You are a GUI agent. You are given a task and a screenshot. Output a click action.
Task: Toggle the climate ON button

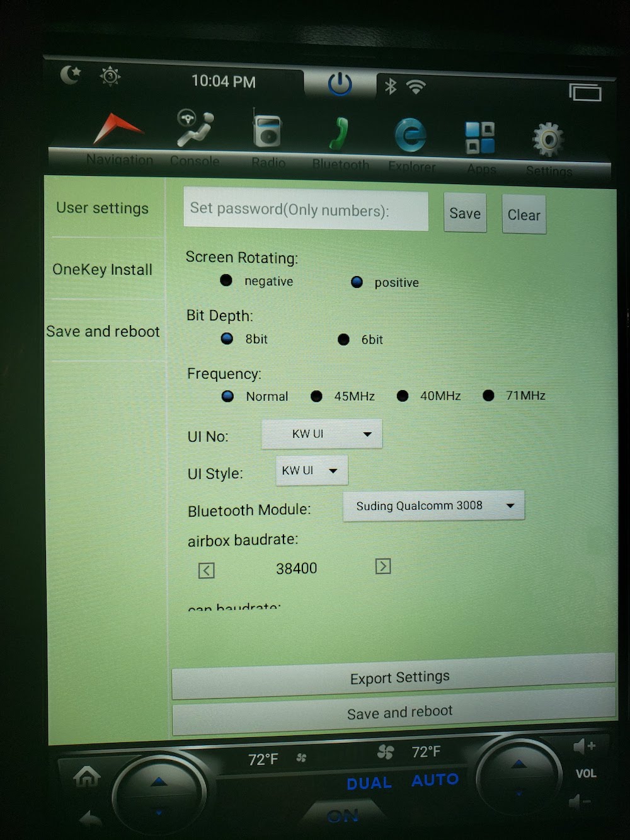[343, 816]
